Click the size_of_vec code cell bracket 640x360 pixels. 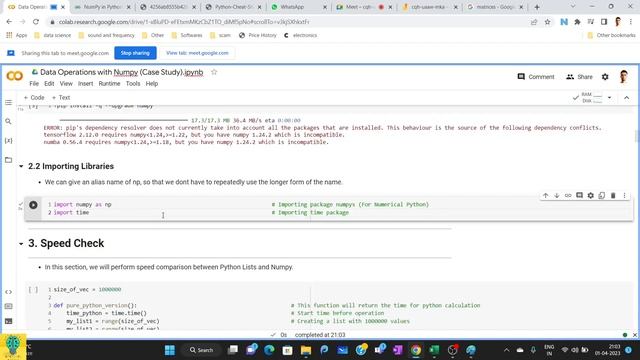(x=33, y=289)
